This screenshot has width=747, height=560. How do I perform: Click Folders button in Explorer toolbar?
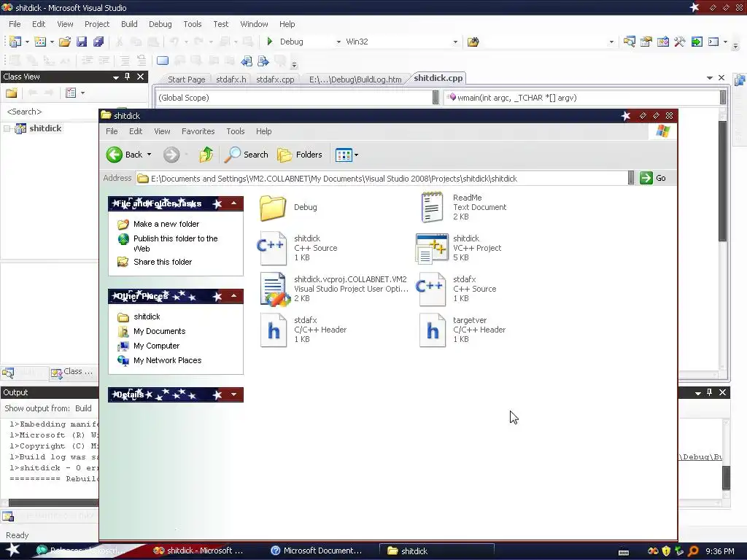pos(300,155)
